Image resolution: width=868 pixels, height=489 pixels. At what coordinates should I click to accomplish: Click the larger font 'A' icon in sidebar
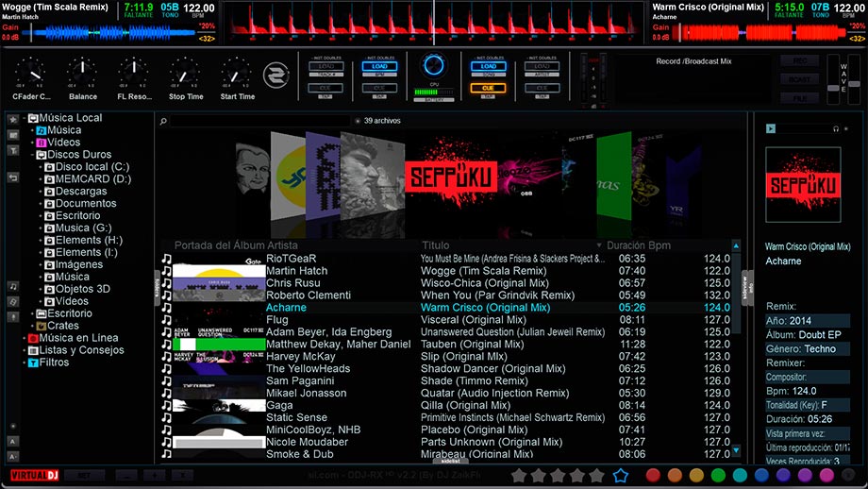12,442
